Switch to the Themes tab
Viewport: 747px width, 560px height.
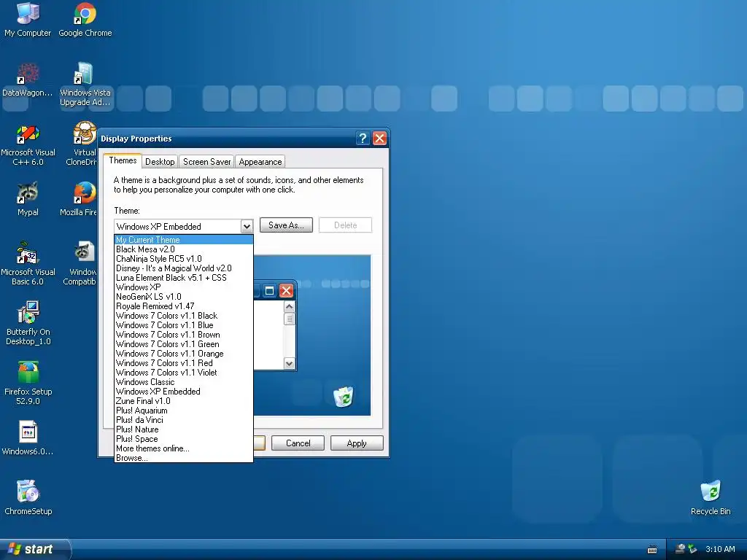click(123, 160)
